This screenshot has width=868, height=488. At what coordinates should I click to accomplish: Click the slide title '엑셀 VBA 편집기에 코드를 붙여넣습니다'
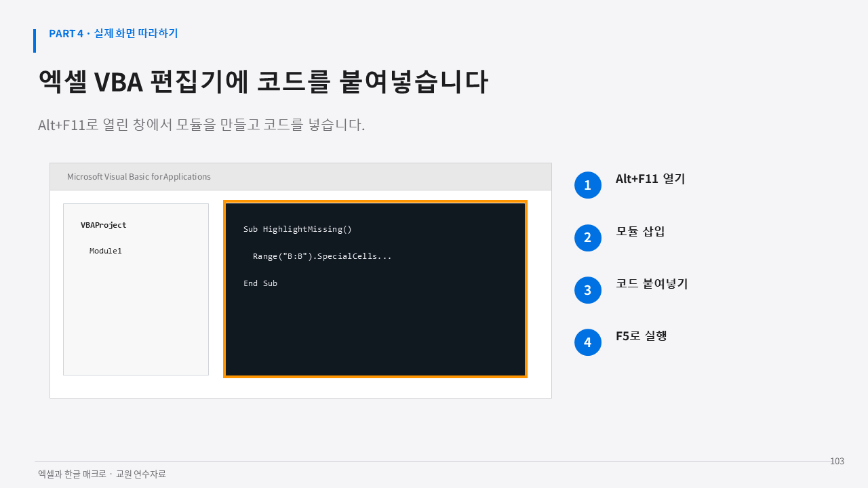coord(263,82)
